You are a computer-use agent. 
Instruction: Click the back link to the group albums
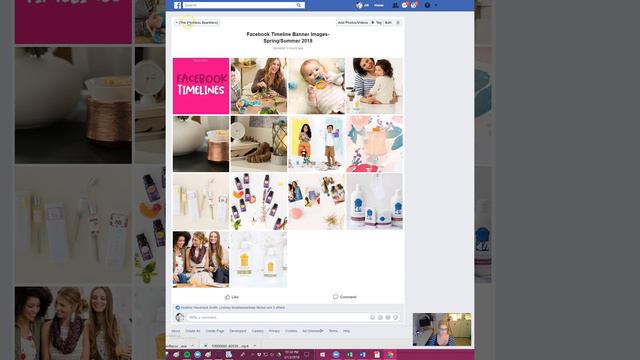click(197, 22)
